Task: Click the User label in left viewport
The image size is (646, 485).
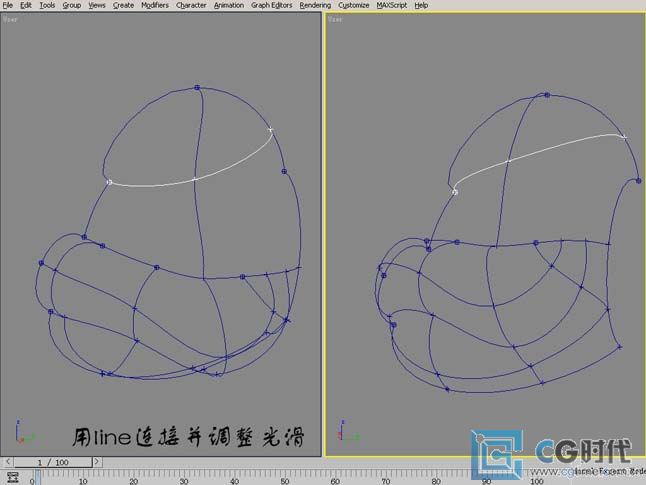Action: [10, 19]
